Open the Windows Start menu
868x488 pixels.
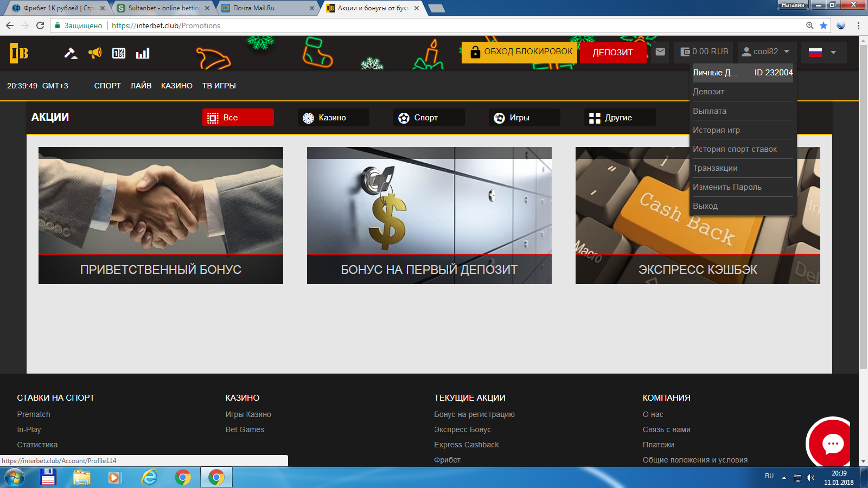tap(15, 478)
